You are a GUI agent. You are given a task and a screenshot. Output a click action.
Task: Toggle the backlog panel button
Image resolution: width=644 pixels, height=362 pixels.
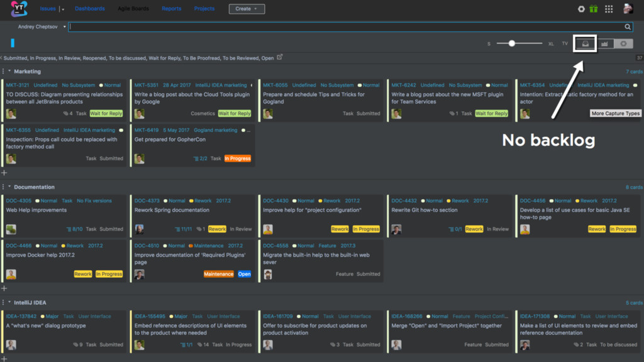(x=586, y=43)
